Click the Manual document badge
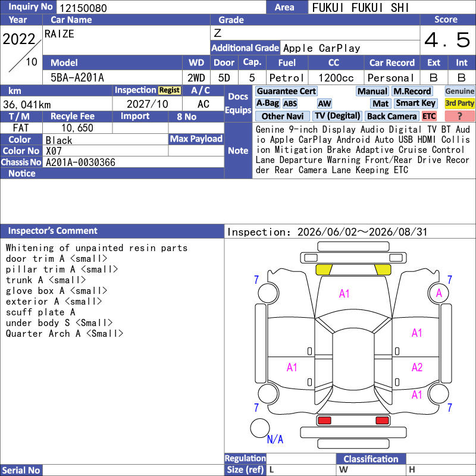This screenshot has width=476, height=476. (x=372, y=91)
